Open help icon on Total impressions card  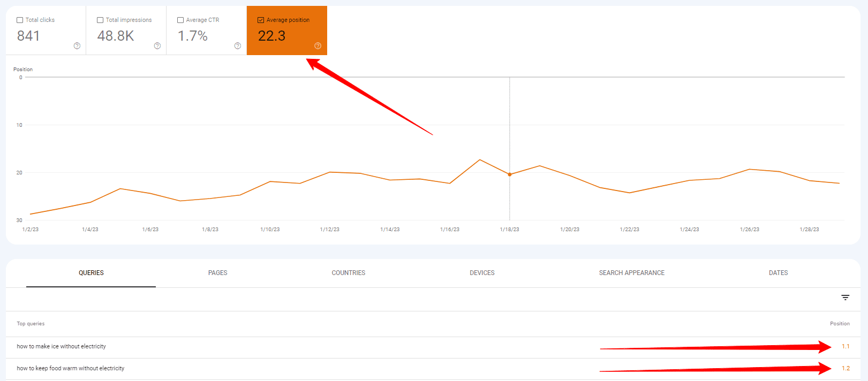click(157, 46)
